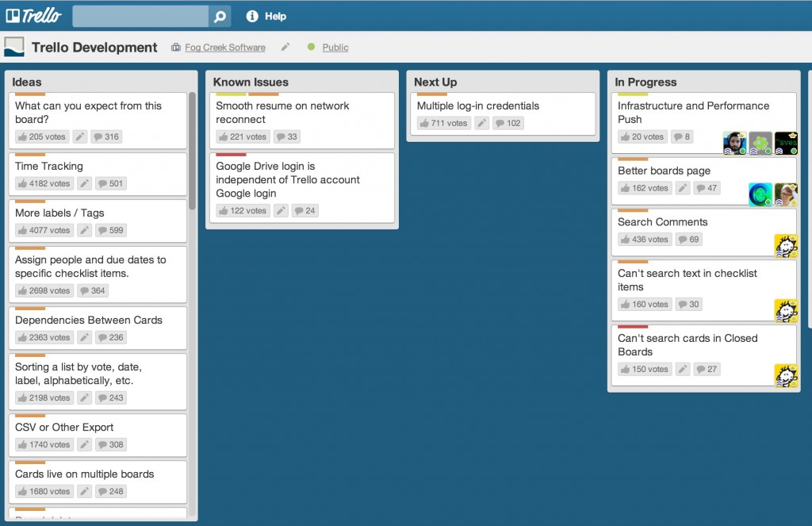This screenshot has width=812, height=526.
Task: Open the 243 comments badge
Action: click(x=111, y=398)
